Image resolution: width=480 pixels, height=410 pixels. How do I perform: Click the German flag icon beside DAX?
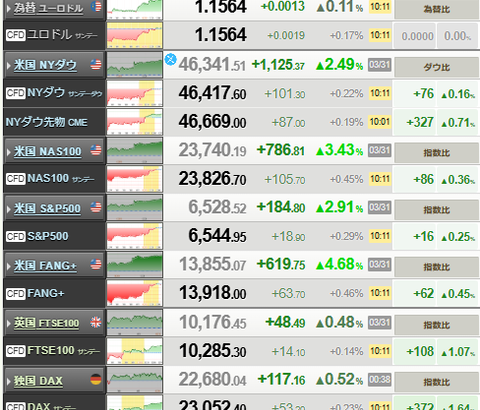click(x=96, y=379)
